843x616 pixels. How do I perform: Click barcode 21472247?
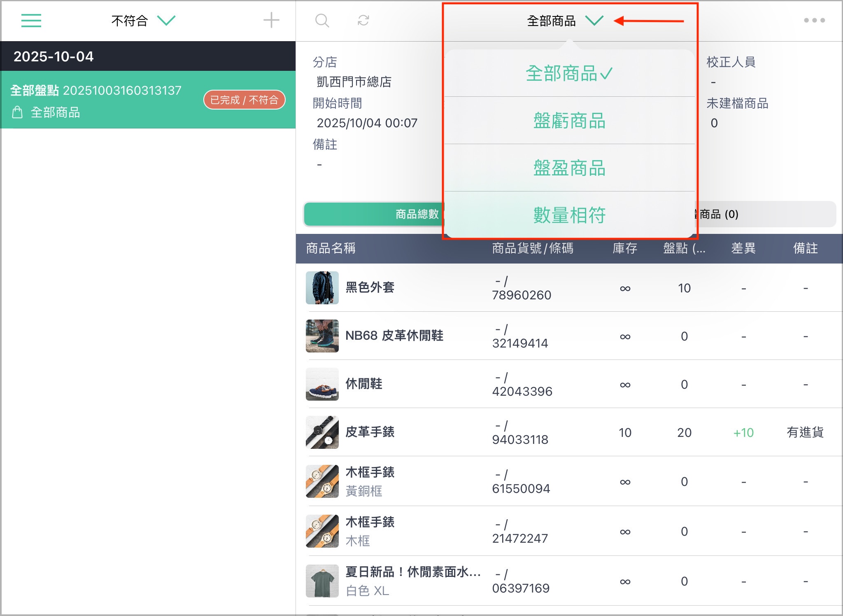pyautogui.click(x=520, y=539)
